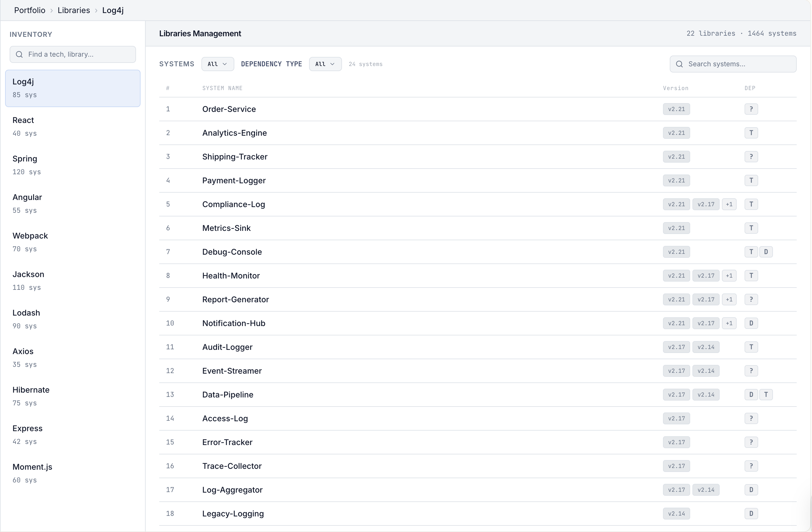Open the Systems filter dropdown
The height and width of the screenshot is (532, 812).
[x=217, y=64]
